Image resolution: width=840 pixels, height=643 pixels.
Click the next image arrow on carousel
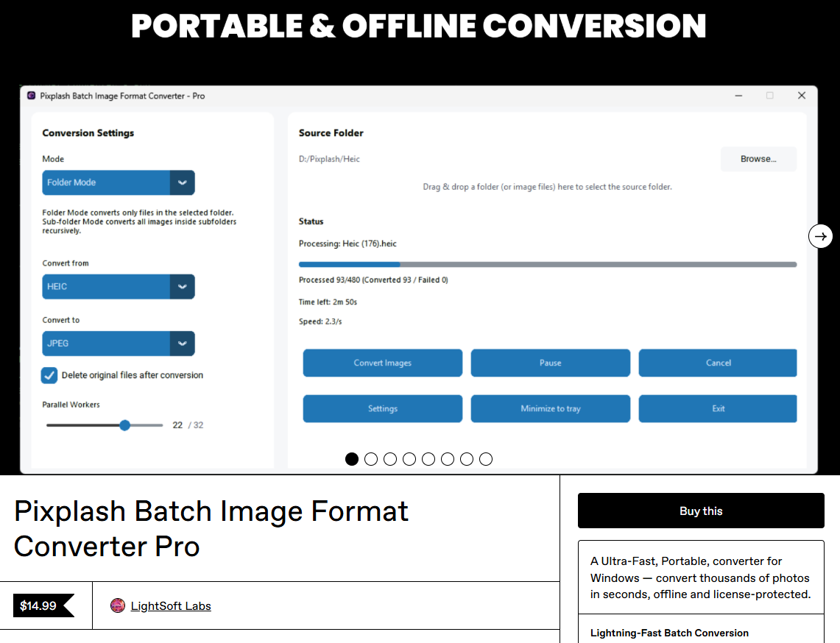820,236
